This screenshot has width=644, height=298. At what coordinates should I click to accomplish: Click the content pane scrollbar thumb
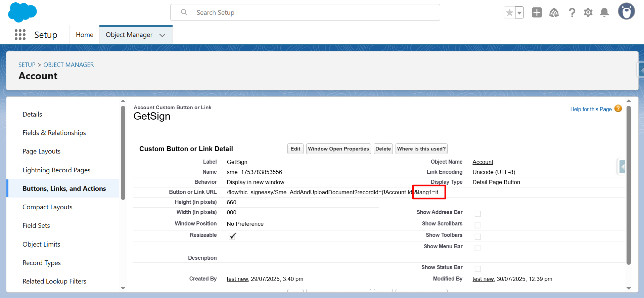click(x=629, y=185)
